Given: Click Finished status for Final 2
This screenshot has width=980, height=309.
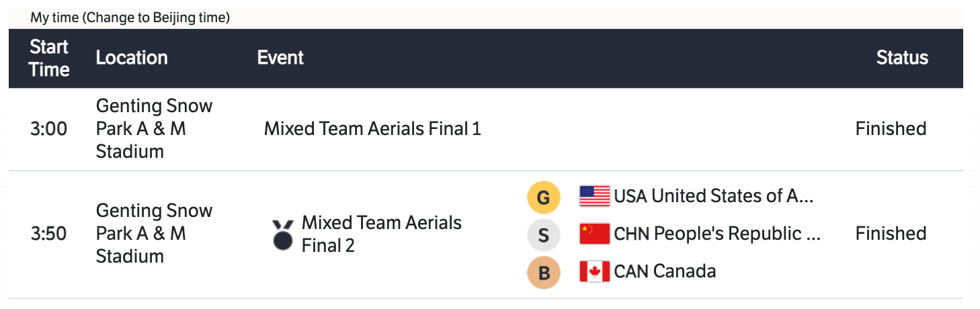Looking at the screenshot, I should coord(891,234).
